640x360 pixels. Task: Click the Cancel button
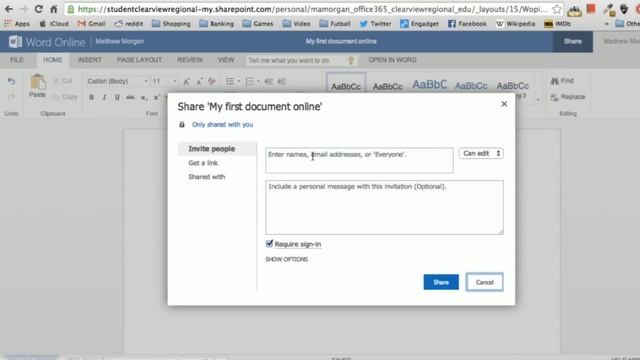(x=484, y=282)
